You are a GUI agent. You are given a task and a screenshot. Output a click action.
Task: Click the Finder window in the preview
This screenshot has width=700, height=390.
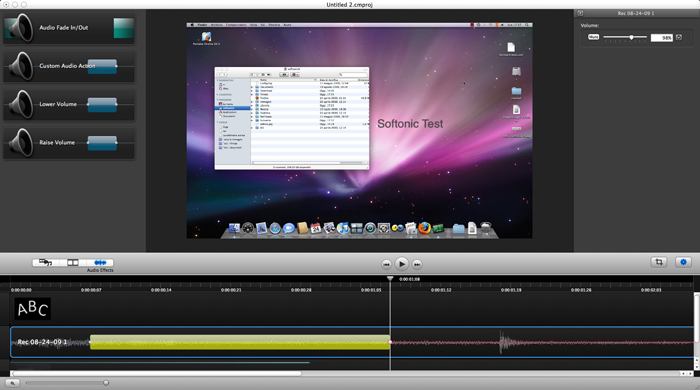pos(292,118)
